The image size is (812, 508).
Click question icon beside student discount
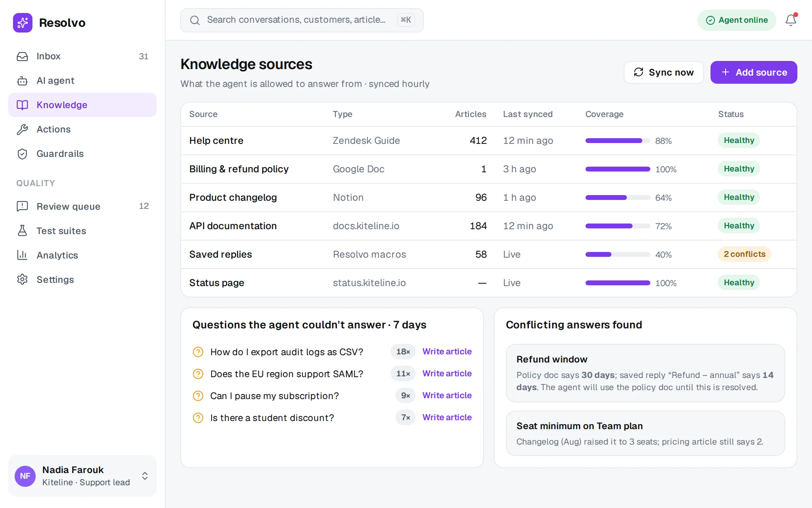(198, 418)
